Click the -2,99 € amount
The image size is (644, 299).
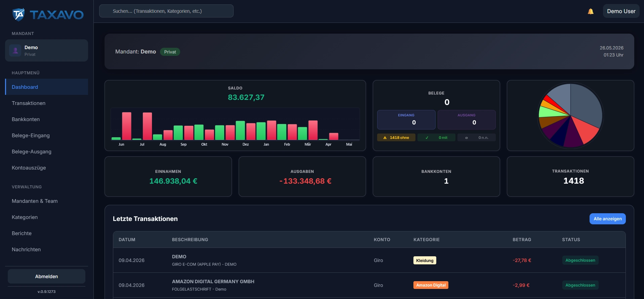pyautogui.click(x=521, y=285)
